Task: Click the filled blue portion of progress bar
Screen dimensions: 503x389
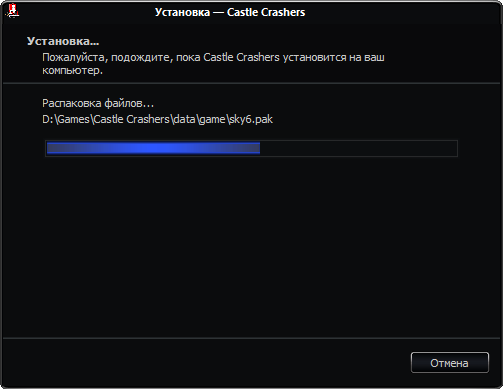Action: (153, 148)
